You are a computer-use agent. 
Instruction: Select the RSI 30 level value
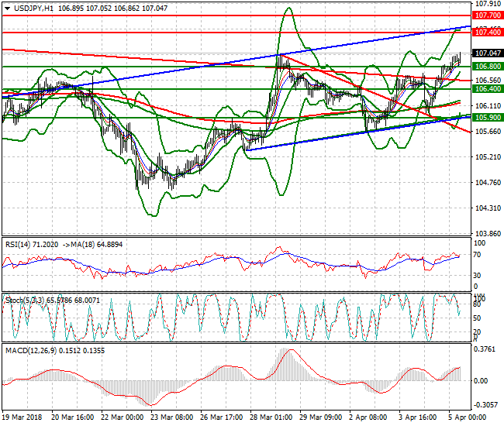[x=478, y=276]
